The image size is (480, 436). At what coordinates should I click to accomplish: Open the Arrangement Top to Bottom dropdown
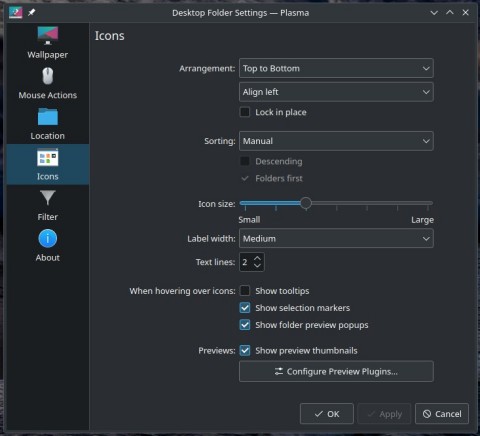pos(336,68)
